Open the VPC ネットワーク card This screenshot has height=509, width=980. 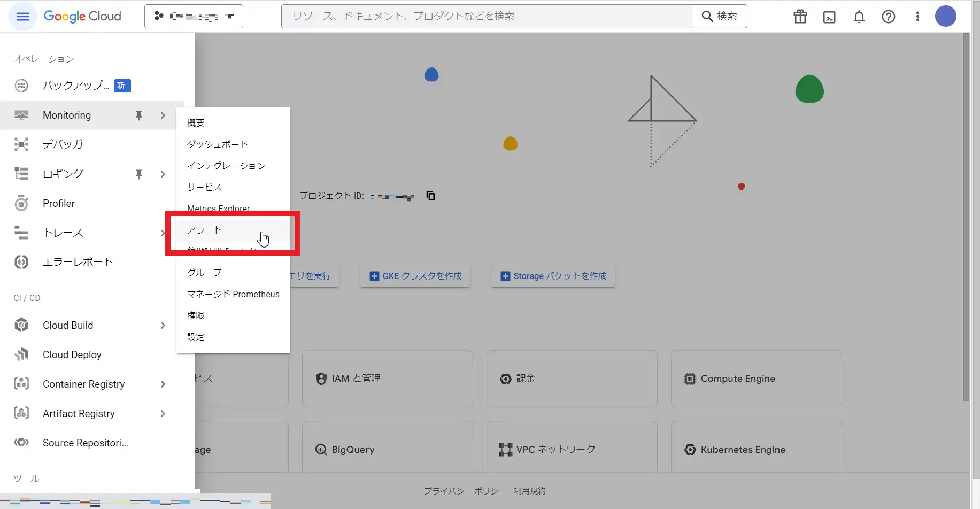572,447
